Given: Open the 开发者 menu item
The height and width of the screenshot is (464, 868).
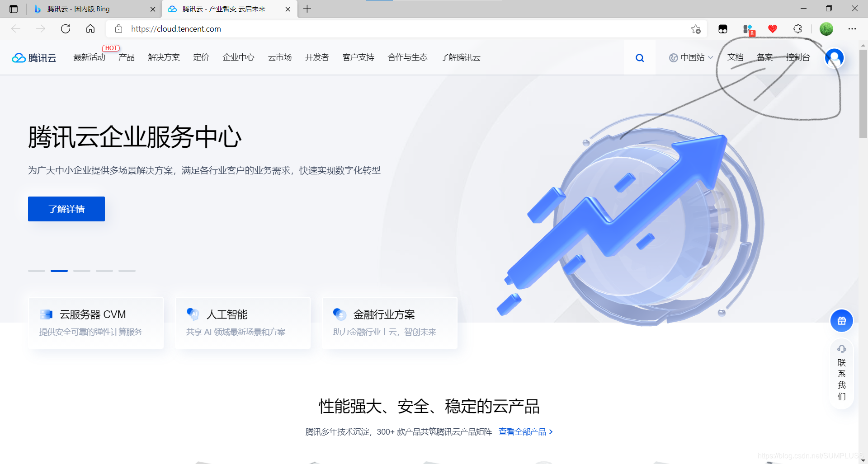Looking at the screenshot, I should pos(316,57).
